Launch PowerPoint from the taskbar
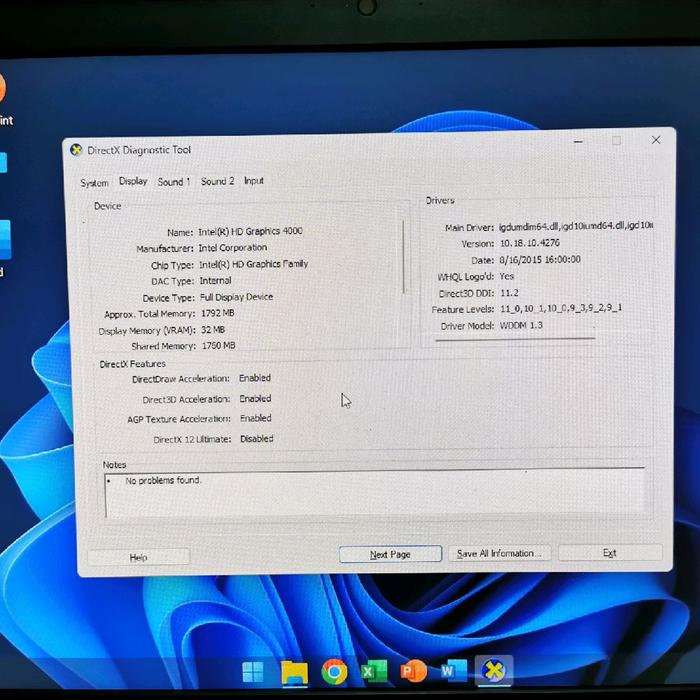This screenshot has height=700, width=700. click(413, 671)
